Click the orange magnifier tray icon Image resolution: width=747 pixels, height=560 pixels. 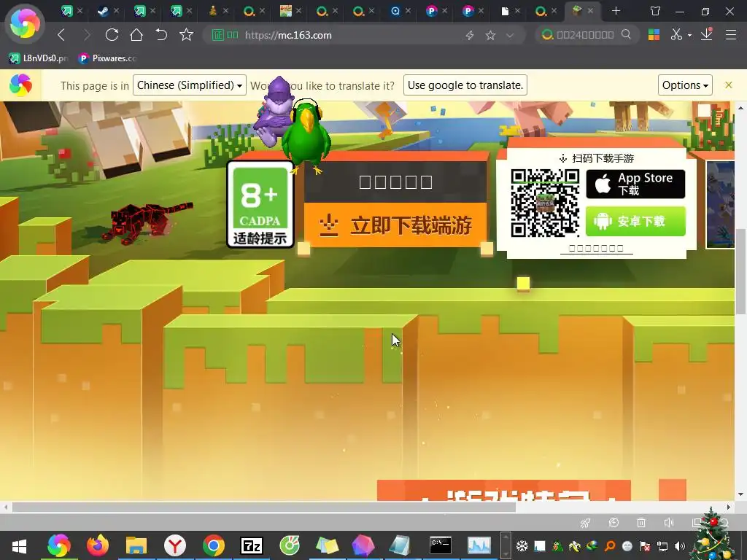[610, 545]
